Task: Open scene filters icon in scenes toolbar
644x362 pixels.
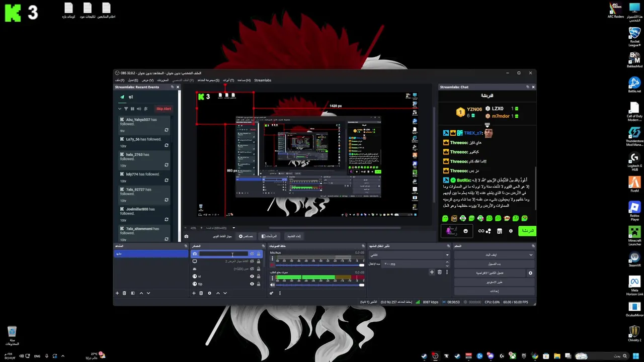Action: [133, 293]
